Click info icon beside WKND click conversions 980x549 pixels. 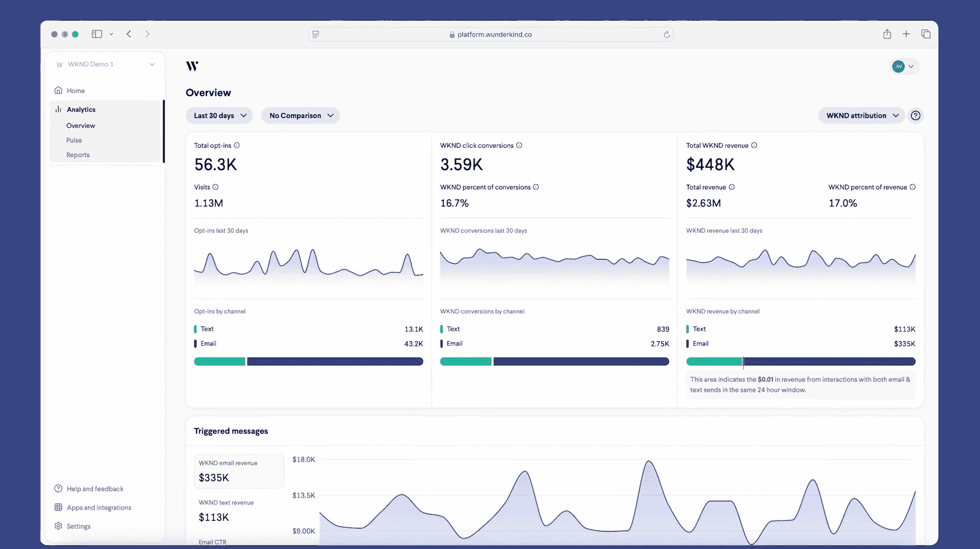click(519, 145)
